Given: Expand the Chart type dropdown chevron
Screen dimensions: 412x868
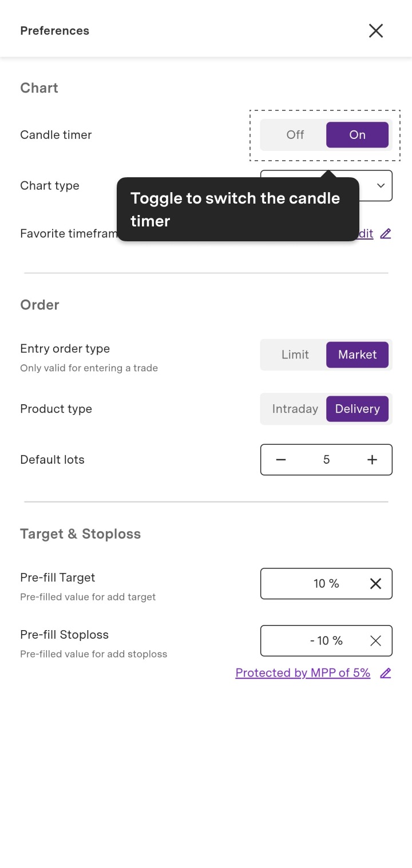Looking at the screenshot, I should click(x=381, y=185).
